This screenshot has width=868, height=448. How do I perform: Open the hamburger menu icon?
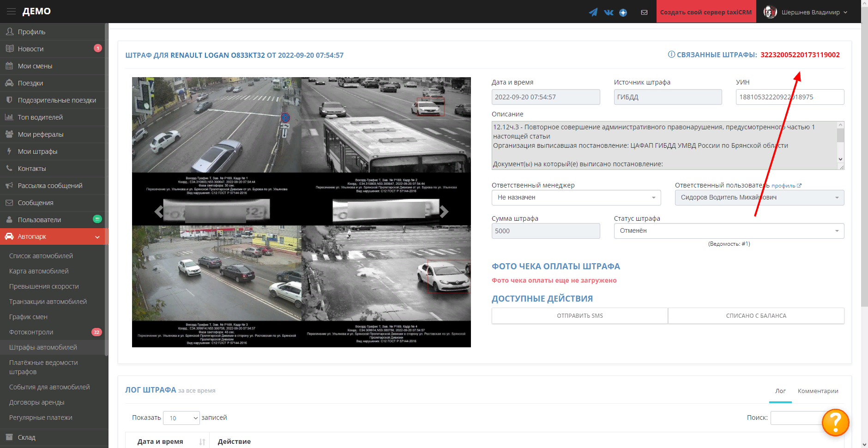pos(11,12)
